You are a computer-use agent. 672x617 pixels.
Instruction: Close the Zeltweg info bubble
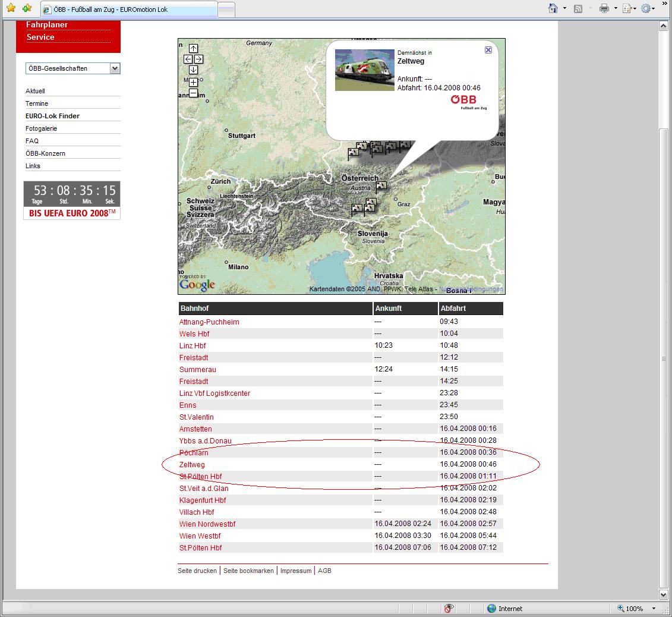point(488,50)
